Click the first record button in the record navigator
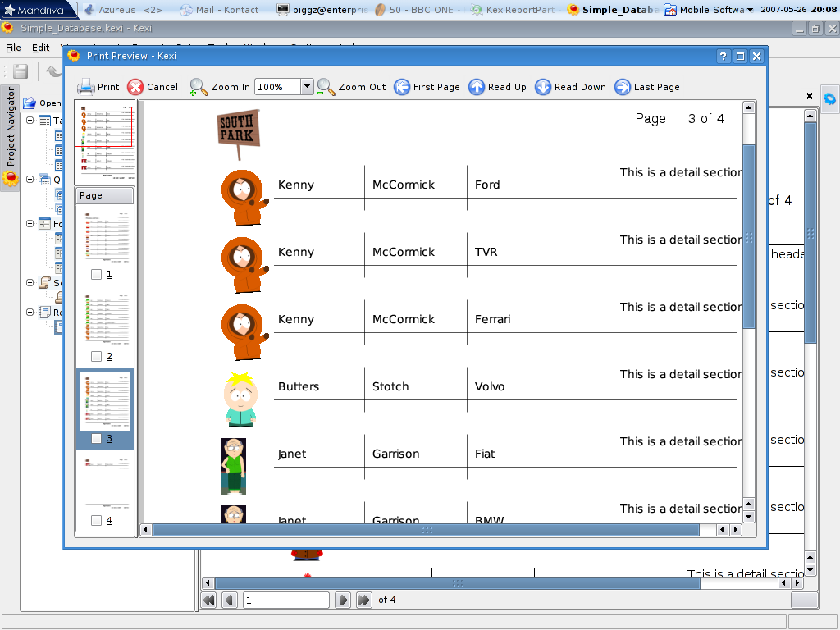 (x=209, y=600)
